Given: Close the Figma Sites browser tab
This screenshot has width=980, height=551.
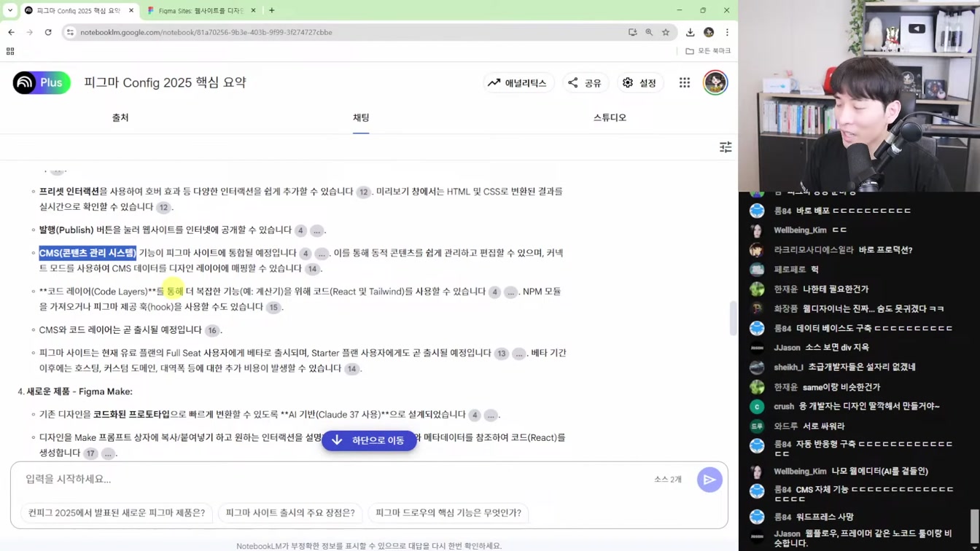Looking at the screenshot, I should [253, 10].
